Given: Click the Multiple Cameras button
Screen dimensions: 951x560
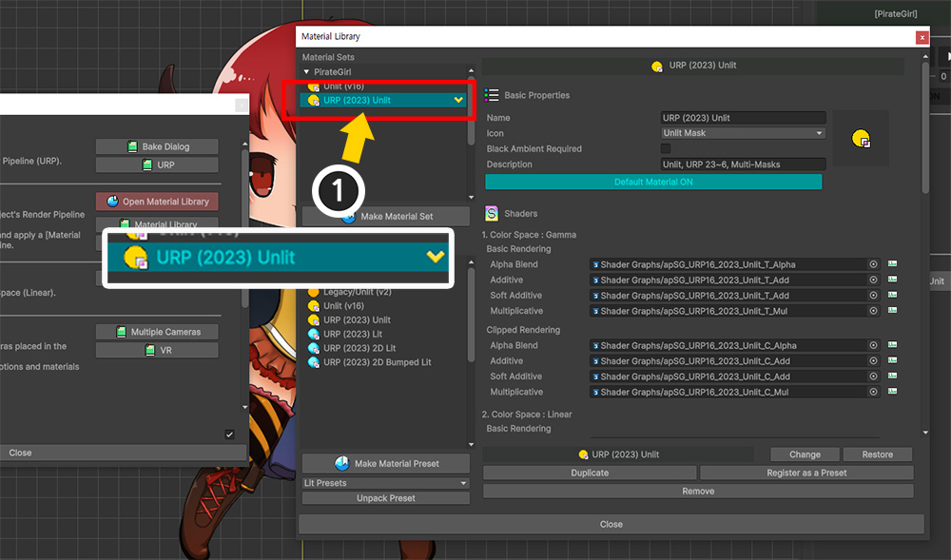Looking at the screenshot, I should pos(157,332).
